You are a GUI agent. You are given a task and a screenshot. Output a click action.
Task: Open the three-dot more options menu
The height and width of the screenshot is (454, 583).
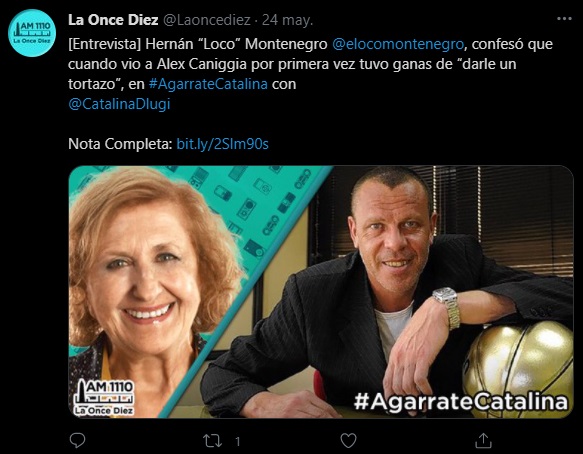(564, 19)
